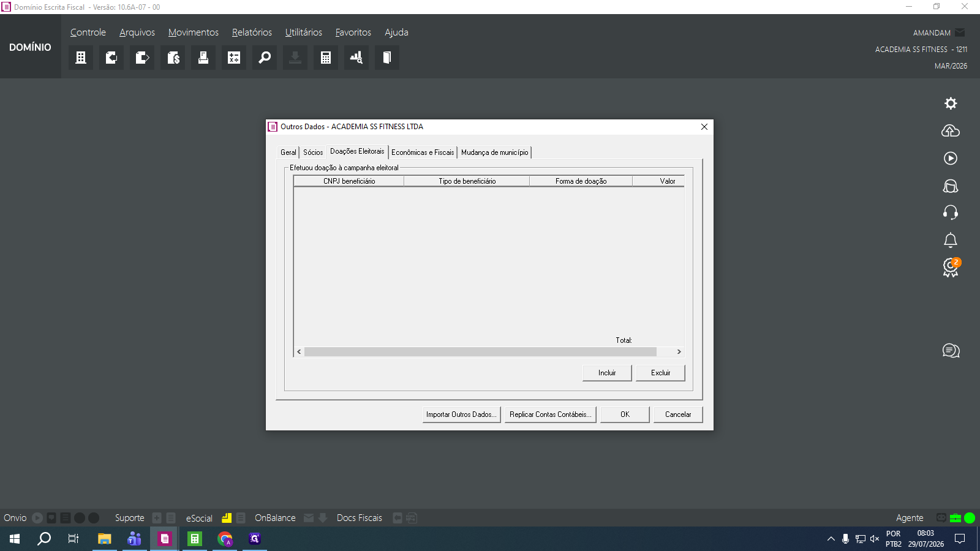The image size is (980, 551).
Task: Click the settings gear in right sidebar
Action: pyautogui.click(x=951, y=103)
